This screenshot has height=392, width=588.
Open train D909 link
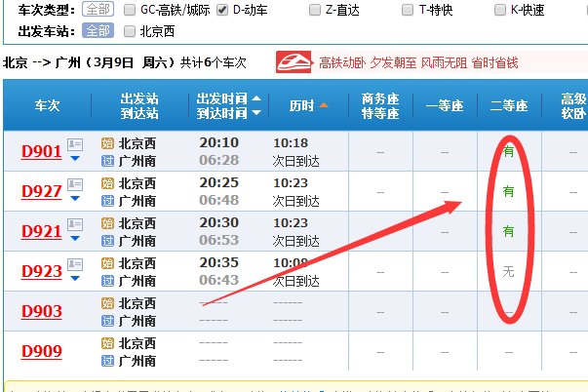point(42,352)
